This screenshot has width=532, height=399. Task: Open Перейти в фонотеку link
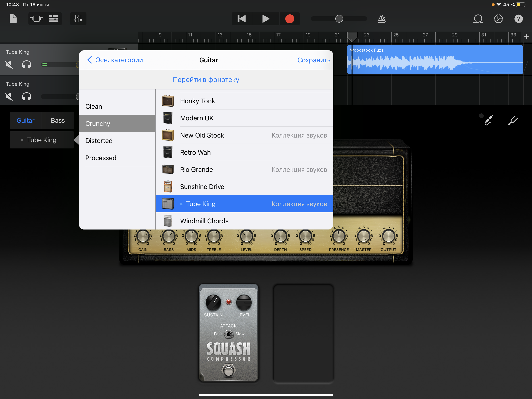click(206, 80)
